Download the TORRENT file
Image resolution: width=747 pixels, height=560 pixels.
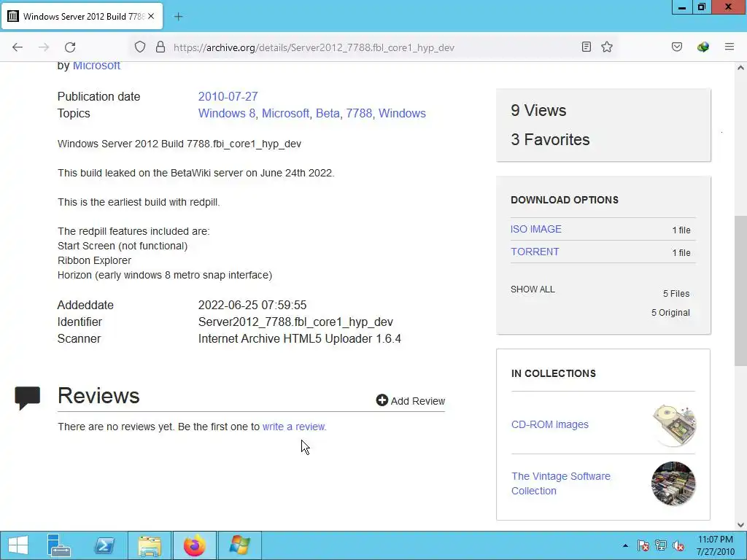(x=535, y=252)
